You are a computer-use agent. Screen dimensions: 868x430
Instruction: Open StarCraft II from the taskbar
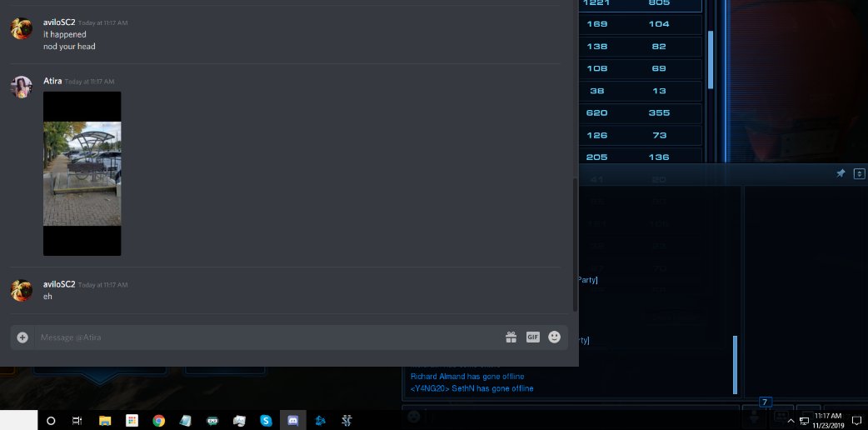click(347, 421)
